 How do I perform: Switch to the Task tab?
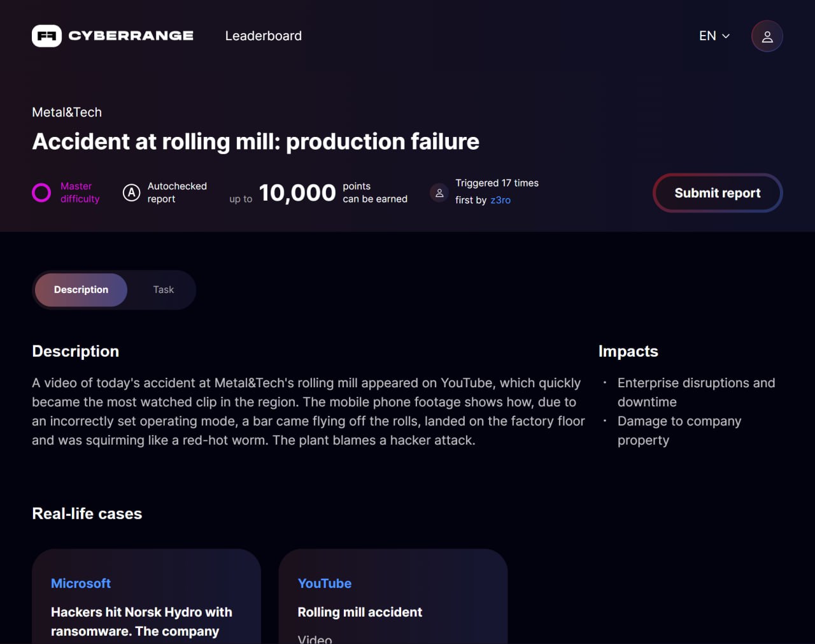[163, 290]
